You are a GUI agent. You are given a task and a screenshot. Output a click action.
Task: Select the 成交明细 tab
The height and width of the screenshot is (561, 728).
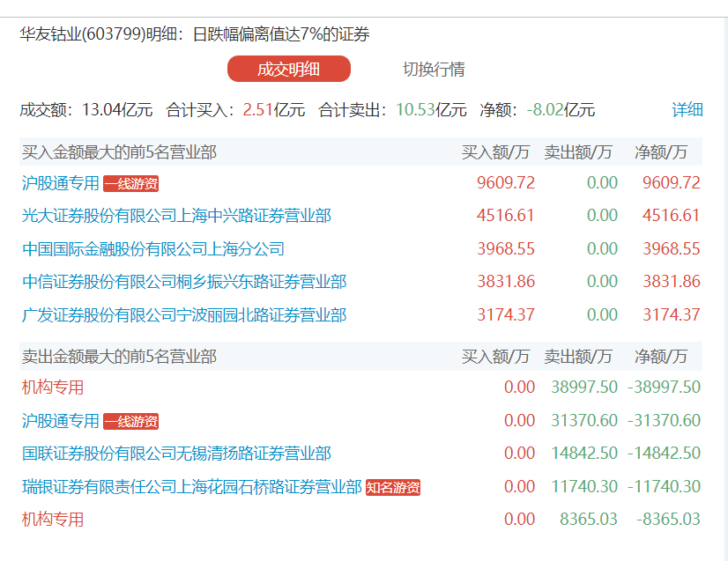[x=289, y=69]
